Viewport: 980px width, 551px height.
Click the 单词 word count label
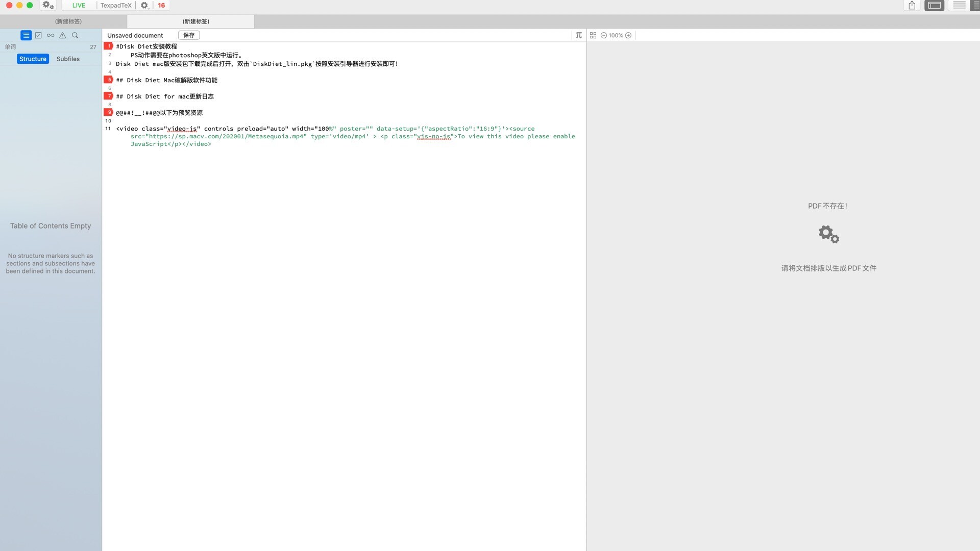pos(10,47)
